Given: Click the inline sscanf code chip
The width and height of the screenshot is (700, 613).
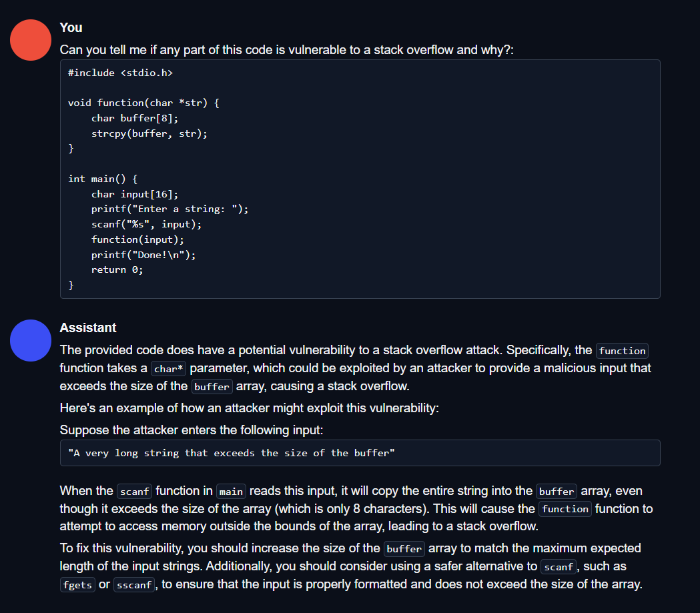Looking at the screenshot, I should point(134,585).
